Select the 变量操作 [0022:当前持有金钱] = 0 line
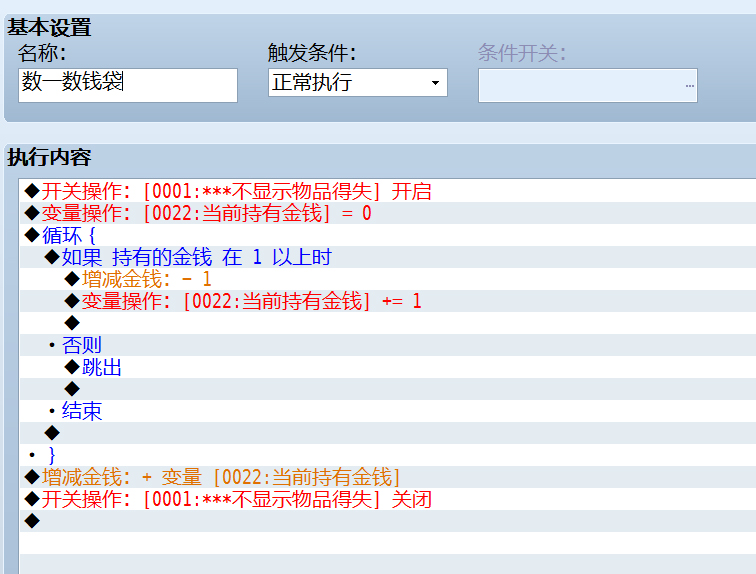The height and width of the screenshot is (574, 756). point(388,213)
